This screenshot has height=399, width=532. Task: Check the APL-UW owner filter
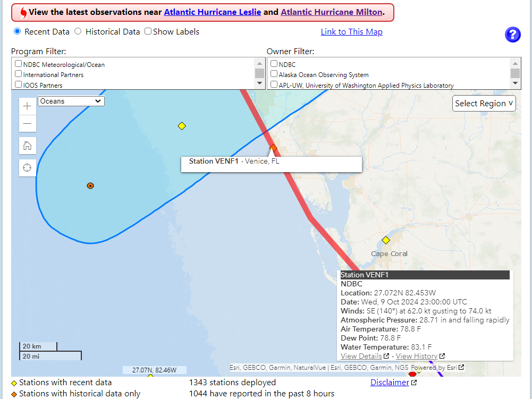[274, 84]
